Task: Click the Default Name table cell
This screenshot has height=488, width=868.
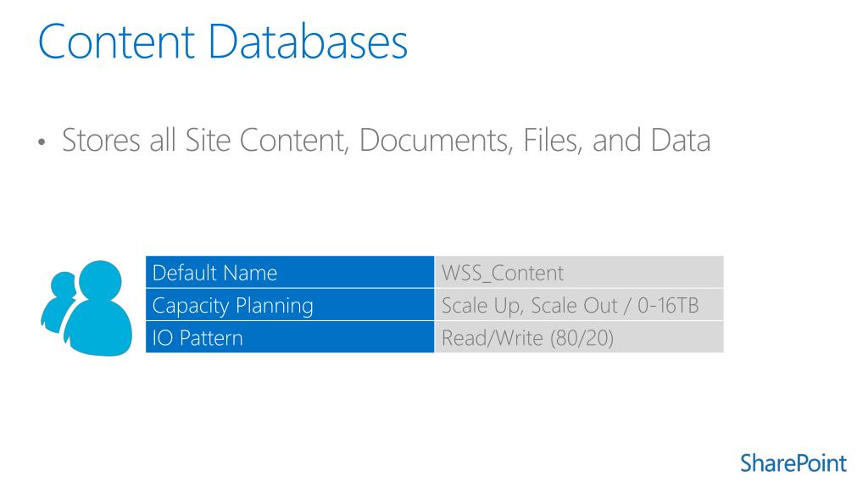Action: [290, 272]
